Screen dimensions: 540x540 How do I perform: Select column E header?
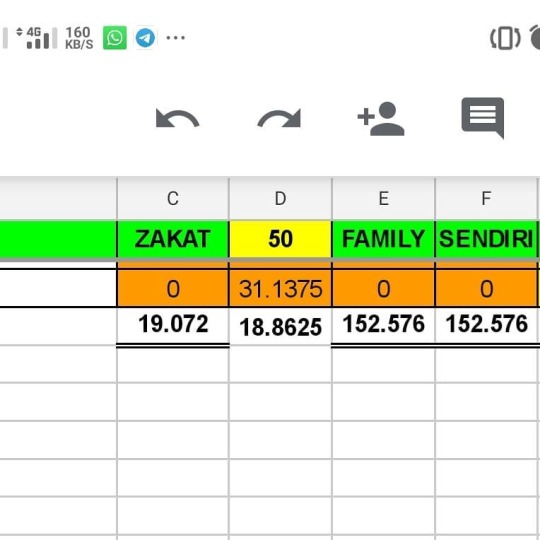384,198
